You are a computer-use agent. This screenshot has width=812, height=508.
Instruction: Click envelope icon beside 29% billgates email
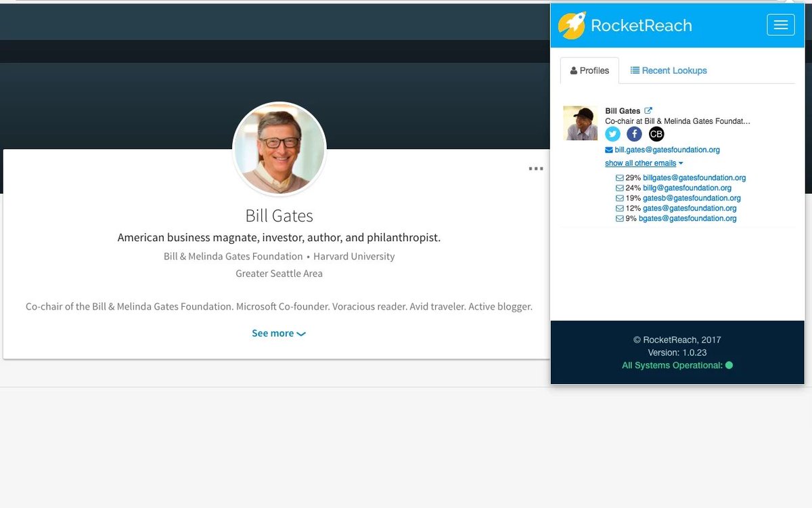point(619,178)
